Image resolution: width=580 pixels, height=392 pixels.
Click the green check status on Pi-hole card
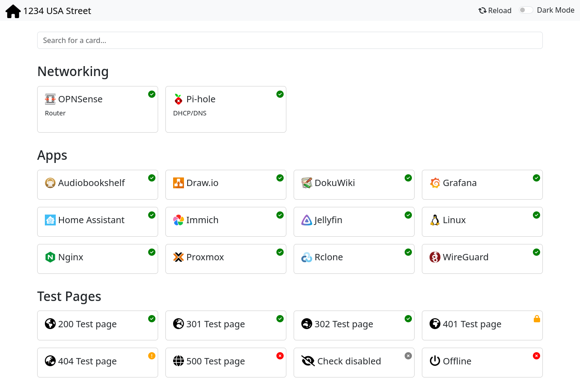pyautogui.click(x=280, y=94)
